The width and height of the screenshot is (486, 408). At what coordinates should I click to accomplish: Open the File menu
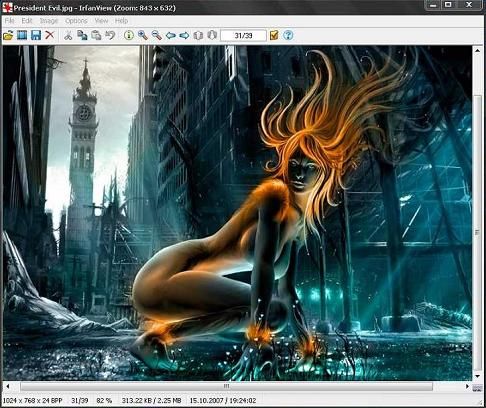point(10,21)
